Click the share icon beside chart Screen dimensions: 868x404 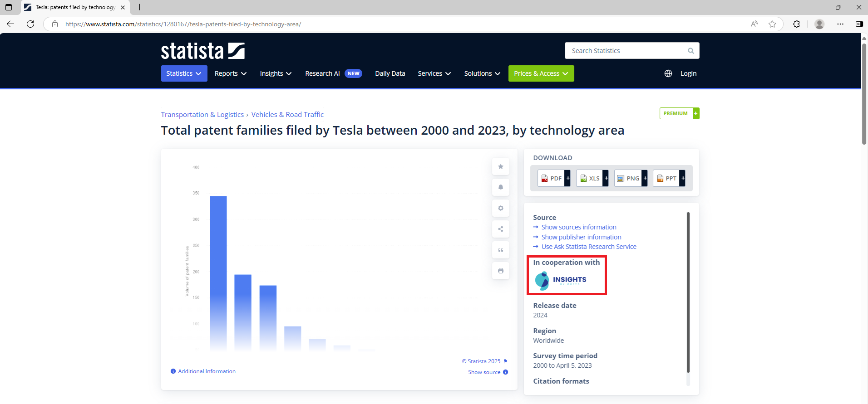(x=500, y=229)
